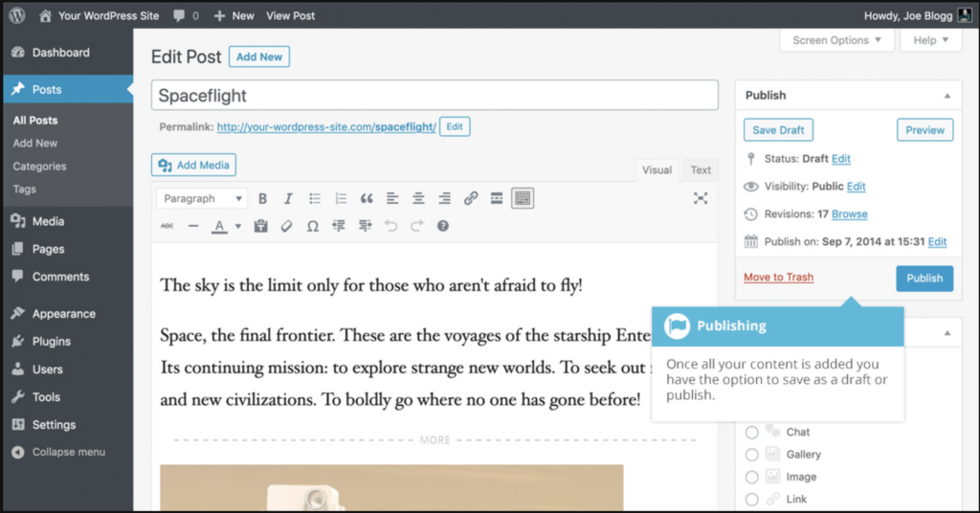980x513 pixels.
Task: Enter distraction-free writing mode
Action: pyautogui.click(x=701, y=198)
